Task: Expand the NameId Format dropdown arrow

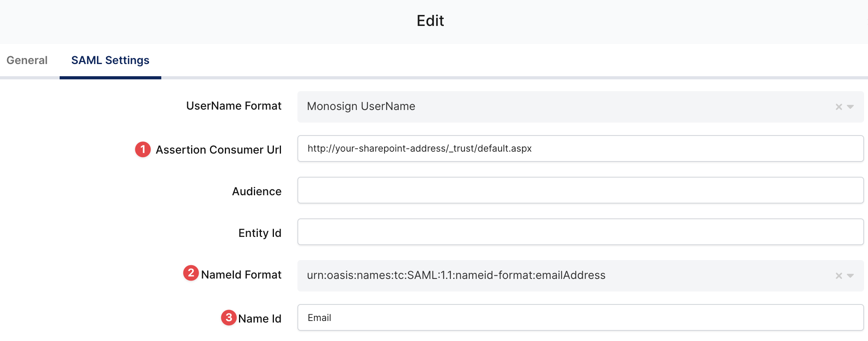Action: point(850,276)
